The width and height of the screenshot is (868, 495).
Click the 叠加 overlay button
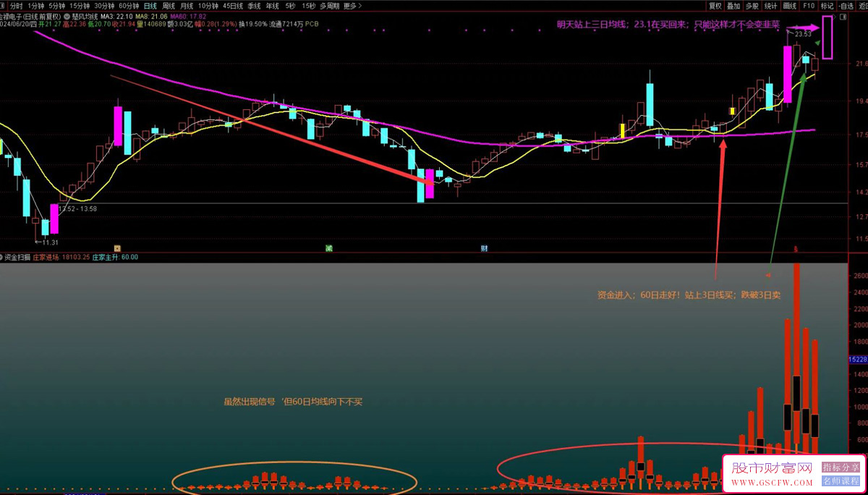(733, 6)
